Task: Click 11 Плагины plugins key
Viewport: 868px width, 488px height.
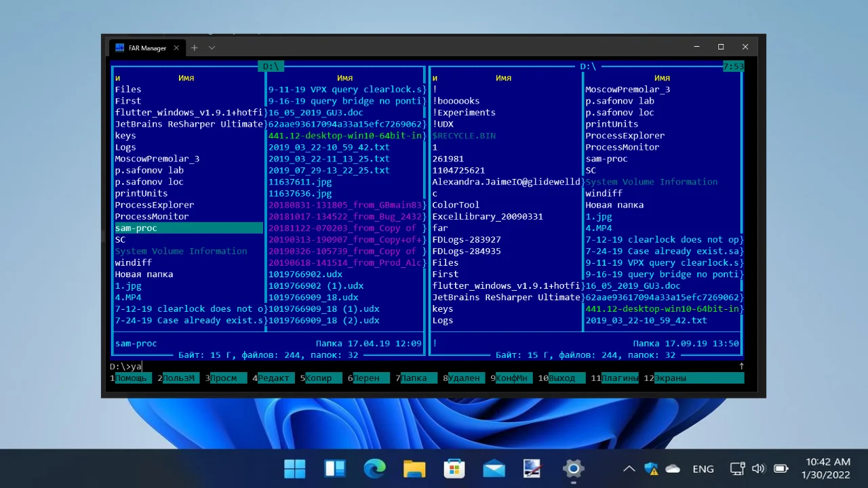Action: 614,378
